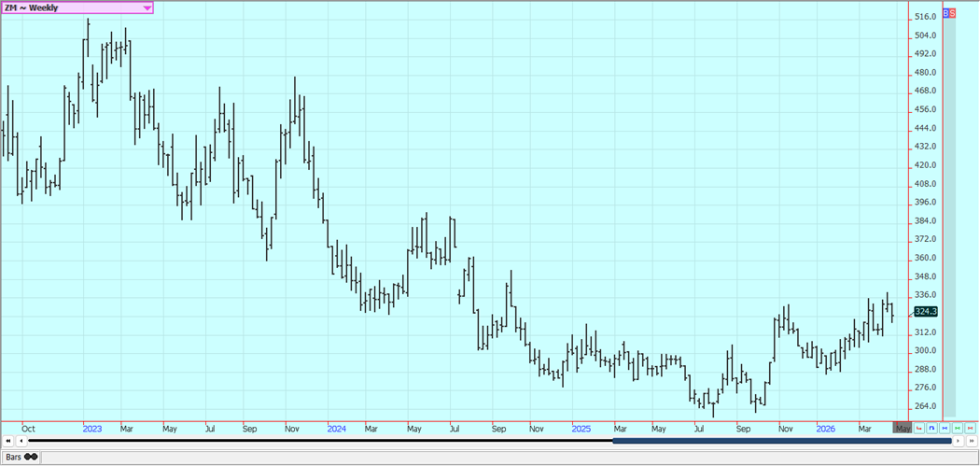Click the red S sell button

[952, 13]
